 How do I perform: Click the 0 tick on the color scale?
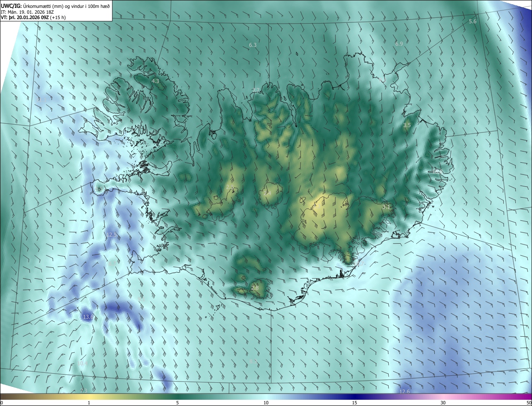tap(1, 403)
